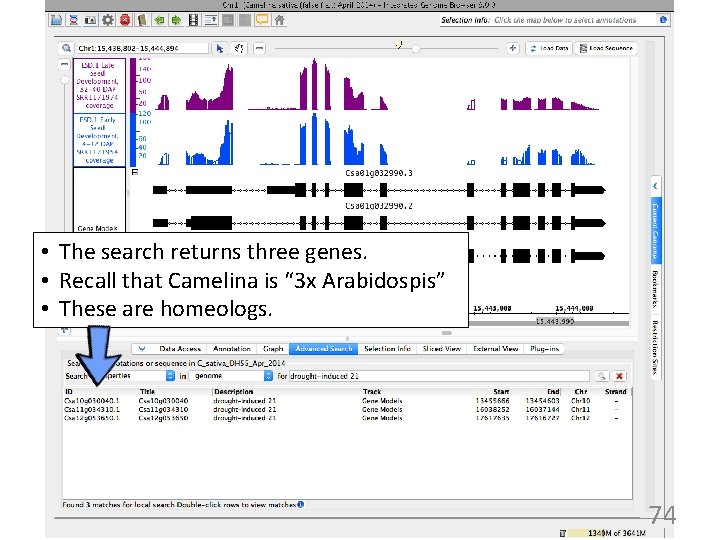The image size is (720, 540).
Task: Open Bookmarks side tab
Action: (x=655, y=289)
